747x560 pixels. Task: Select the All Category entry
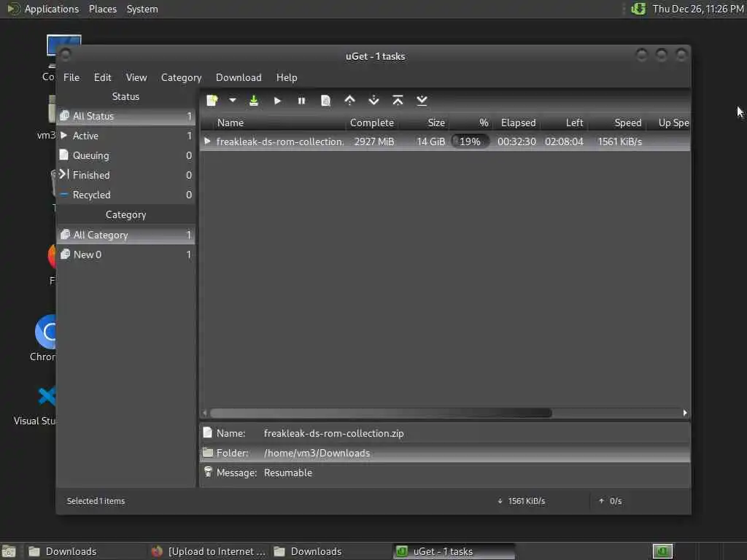pos(125,235)
